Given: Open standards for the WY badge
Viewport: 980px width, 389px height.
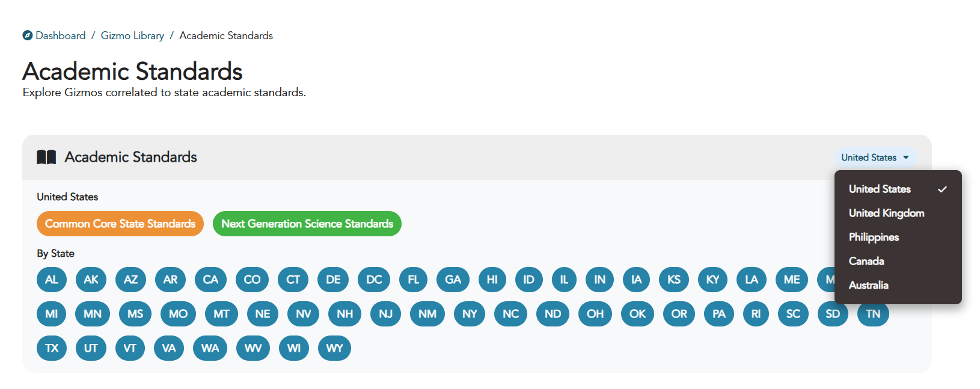Looking at the screenshot, I should pyautogui.click(x=334, y=348).
